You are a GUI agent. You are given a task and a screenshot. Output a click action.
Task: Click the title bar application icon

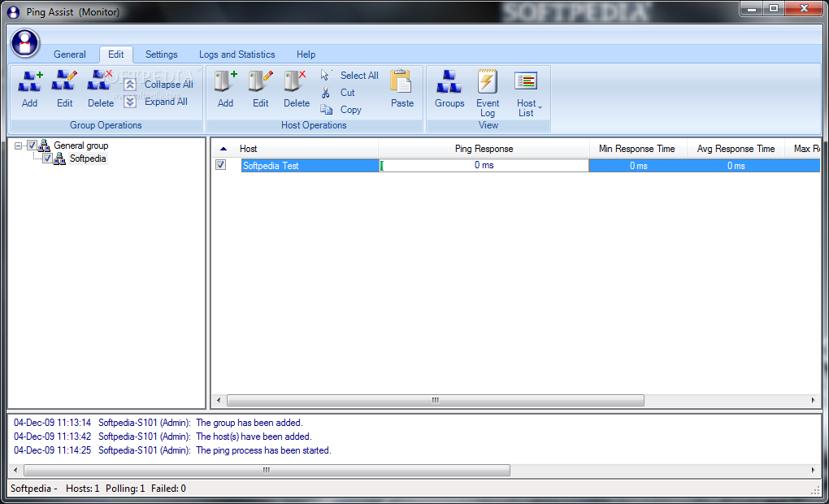(x=13, y=11)
